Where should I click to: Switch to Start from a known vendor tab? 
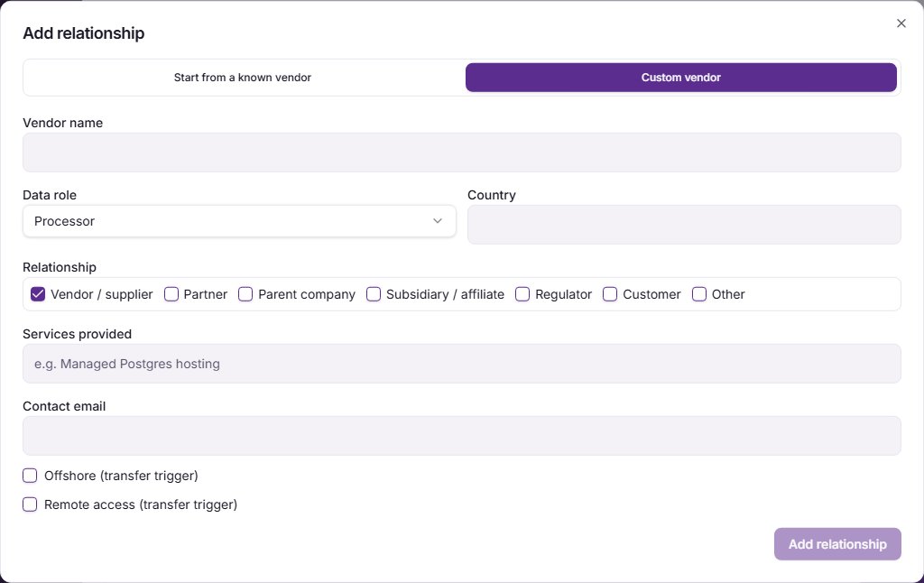[242, 78]
